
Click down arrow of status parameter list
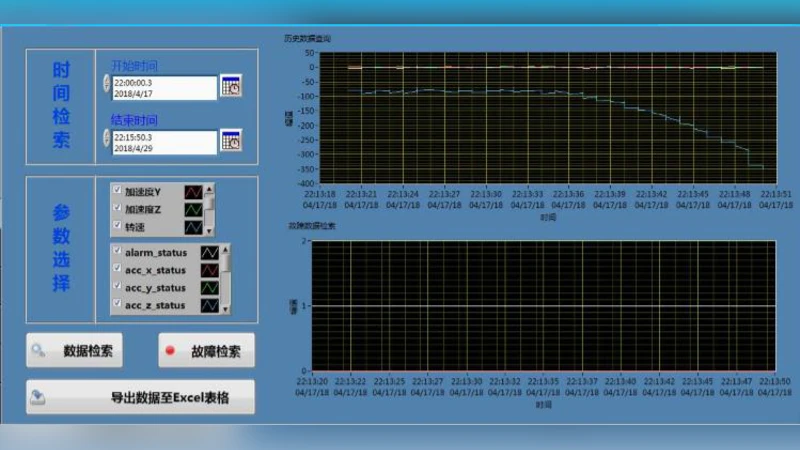point(225,309)
